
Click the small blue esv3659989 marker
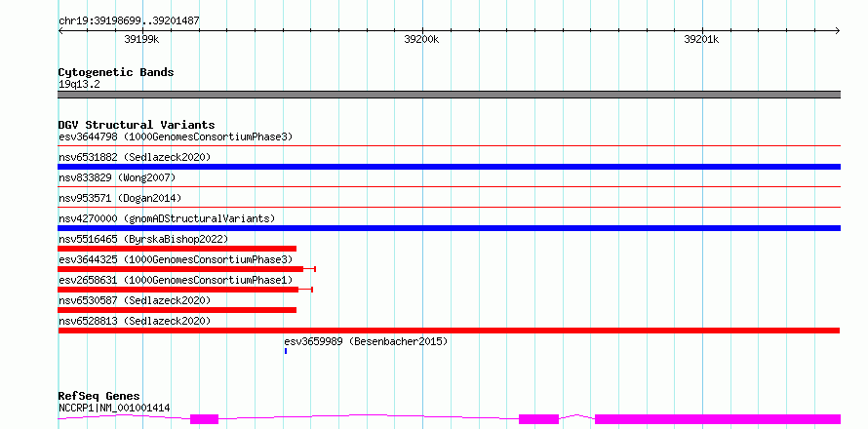(x=286, y=351)
